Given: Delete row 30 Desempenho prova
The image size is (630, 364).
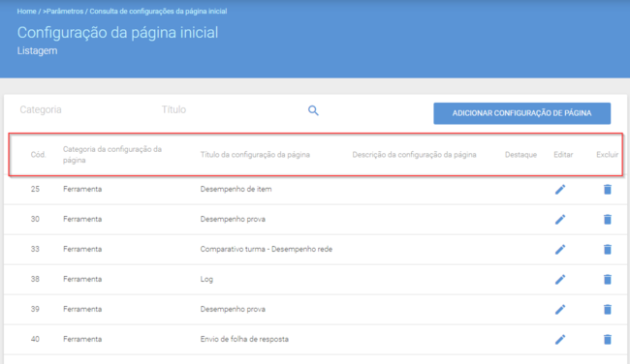Looking at the screenshot, I should (608, 219).
